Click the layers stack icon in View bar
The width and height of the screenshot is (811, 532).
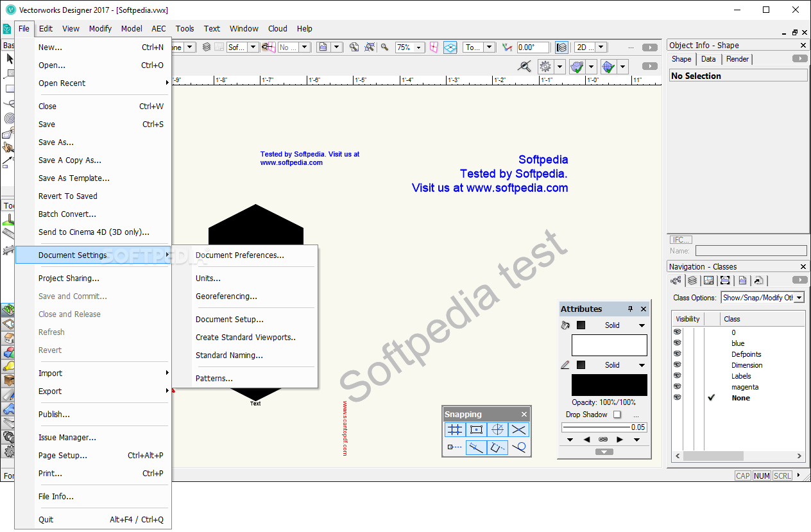pyautogui.click(x=207, y=47)
